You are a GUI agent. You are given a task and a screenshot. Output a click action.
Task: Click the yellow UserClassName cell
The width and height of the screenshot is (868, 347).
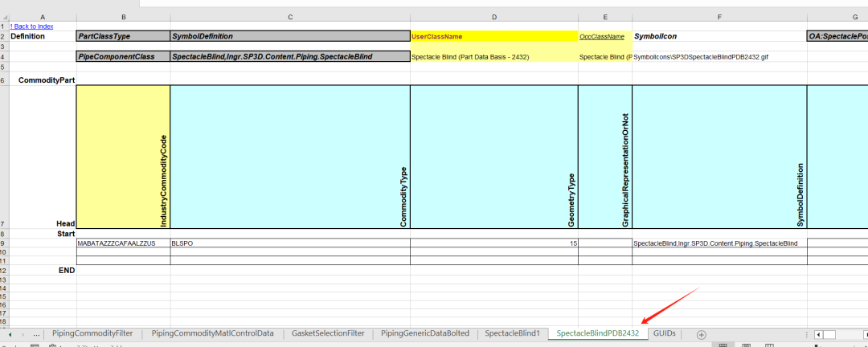[x=493, y=36]
